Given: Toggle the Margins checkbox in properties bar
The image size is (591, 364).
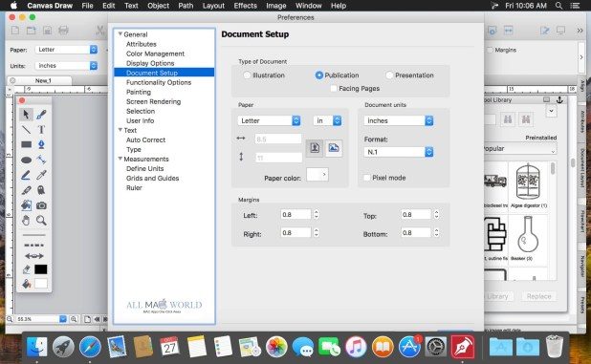Looking at the screenshot, I should click(x=490, y=50).
